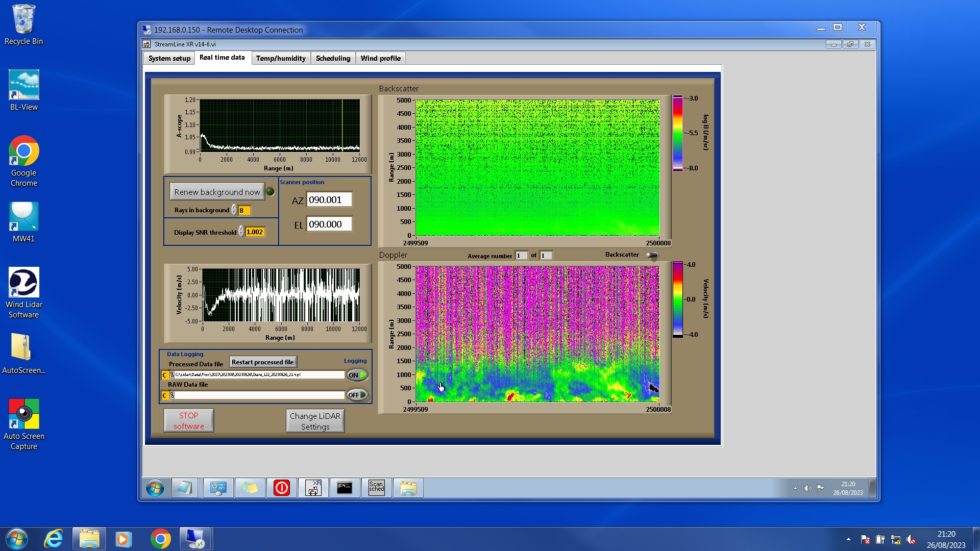Open Wind Lidar Software desktop shortcut

(23, 293)
